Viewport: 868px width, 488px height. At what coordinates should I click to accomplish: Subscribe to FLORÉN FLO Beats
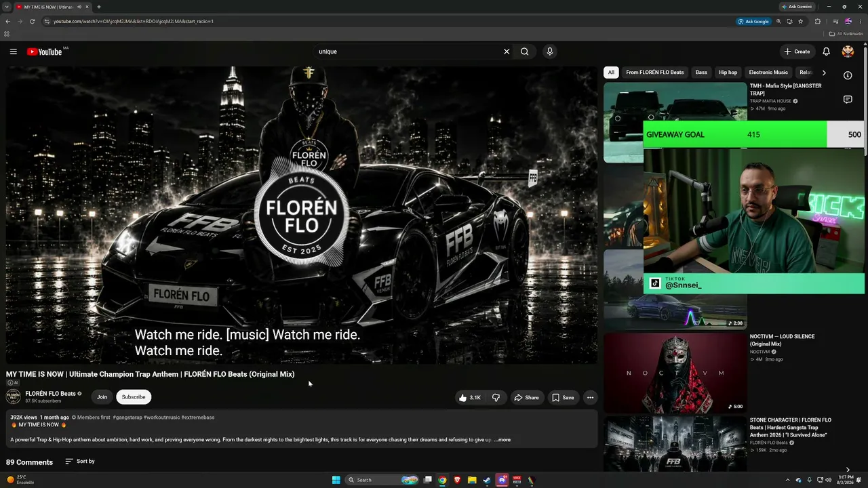[134, 397]
